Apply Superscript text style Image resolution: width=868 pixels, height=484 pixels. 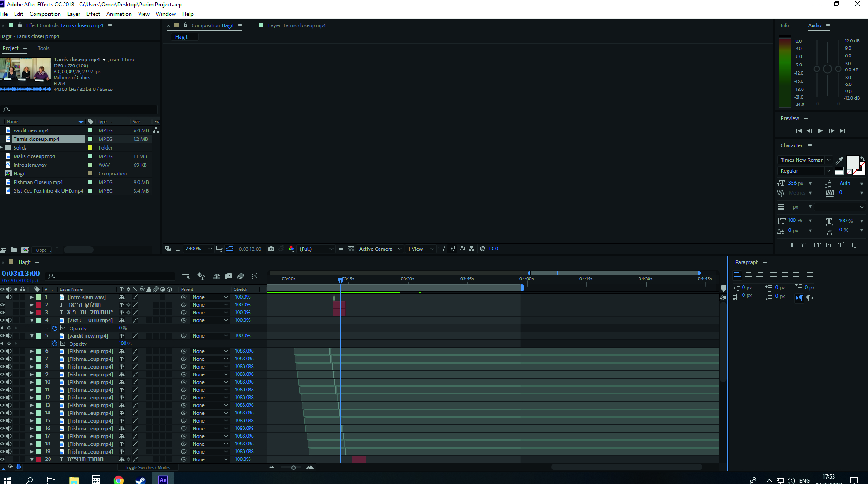[841, 245]
